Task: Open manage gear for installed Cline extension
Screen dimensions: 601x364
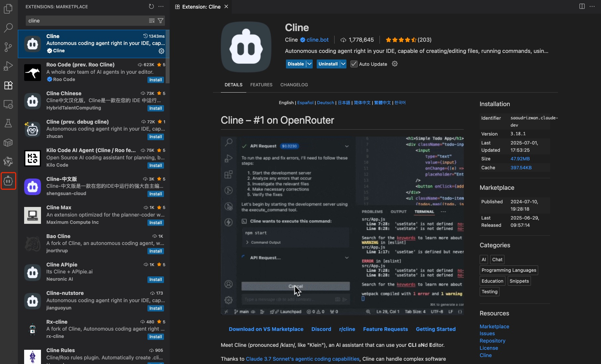Action: click(161, 51)
